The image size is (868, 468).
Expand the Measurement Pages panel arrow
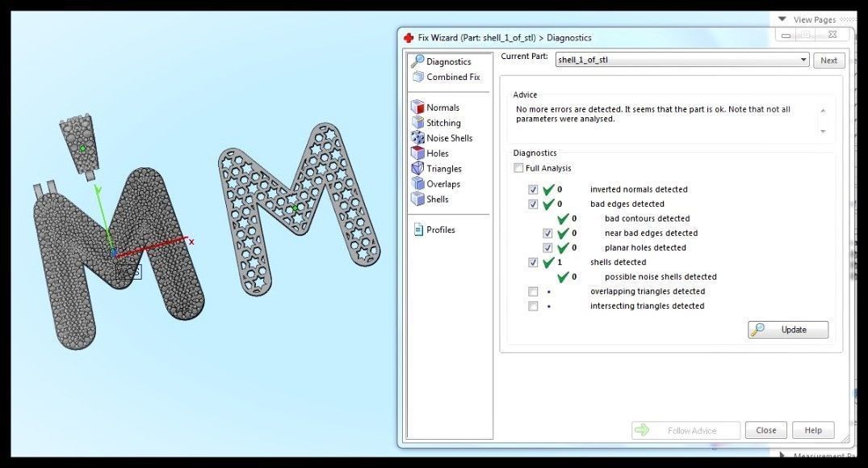(782, 455)
